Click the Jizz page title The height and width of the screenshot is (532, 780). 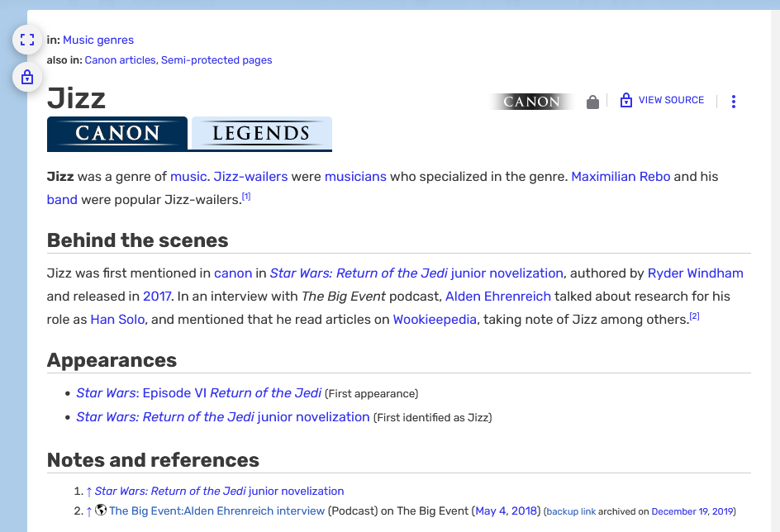tap(76, 98)
